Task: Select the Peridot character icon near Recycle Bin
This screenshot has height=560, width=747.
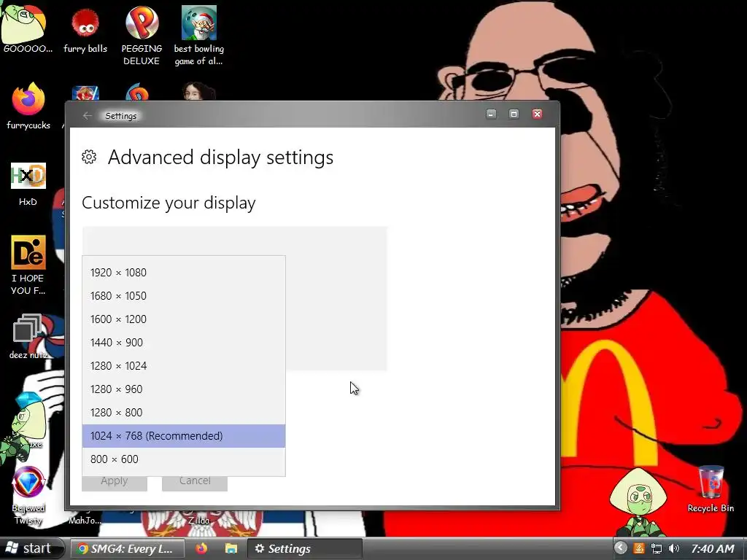Action: click(638, 500)
